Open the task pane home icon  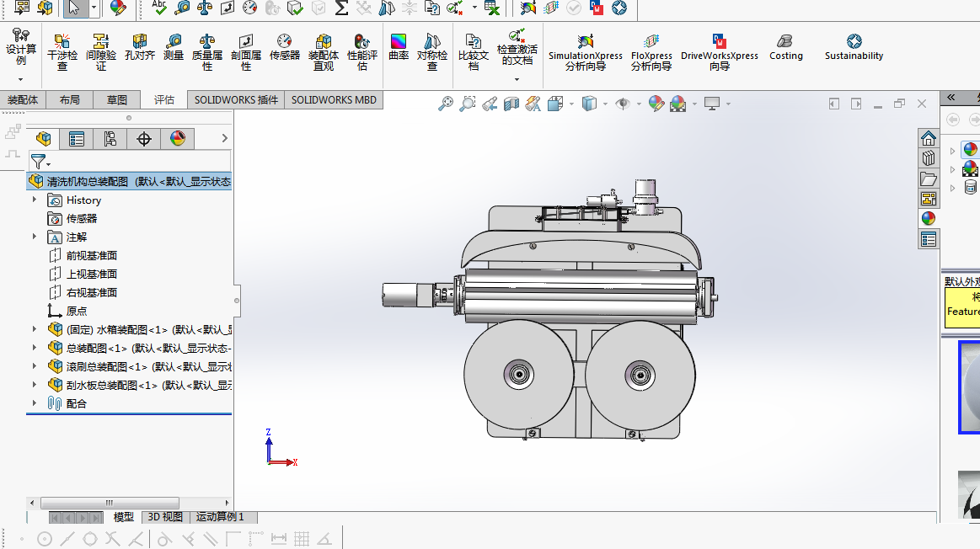coord(928,138)
